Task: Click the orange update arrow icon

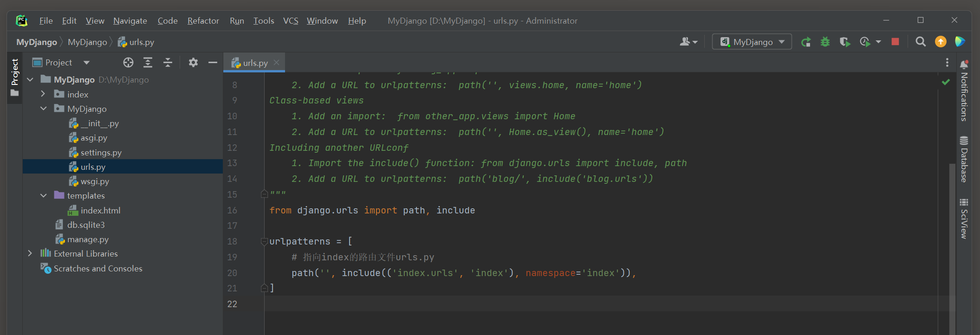Action: click(941, 42)
